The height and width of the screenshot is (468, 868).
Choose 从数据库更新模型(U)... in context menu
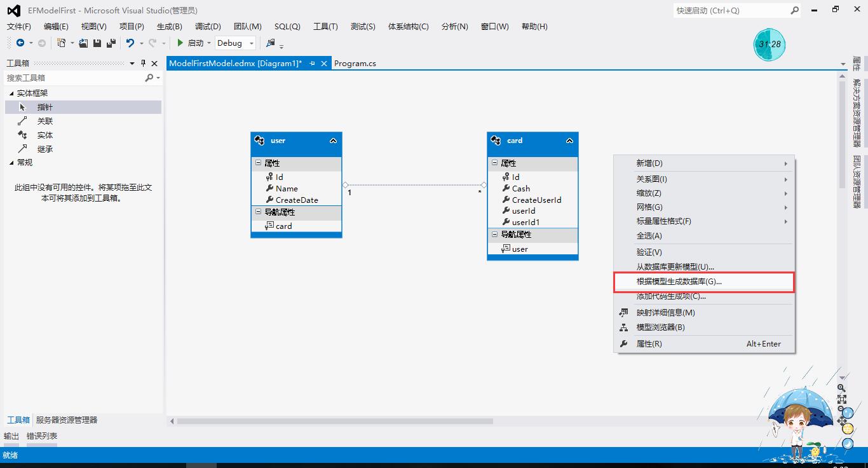pyautogui.click(x=704, y=267)
